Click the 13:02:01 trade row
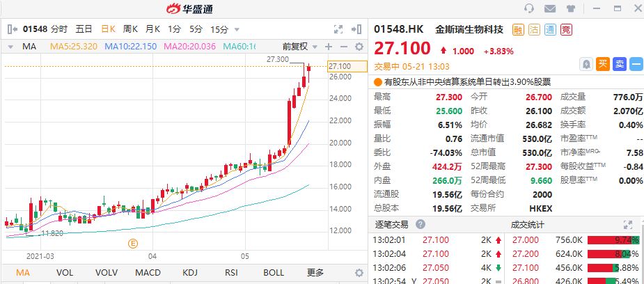 [x=437, y=240]
